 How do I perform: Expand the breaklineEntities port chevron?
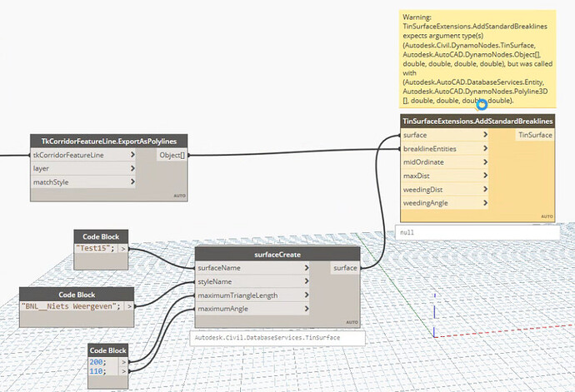[x=485, y=148]
